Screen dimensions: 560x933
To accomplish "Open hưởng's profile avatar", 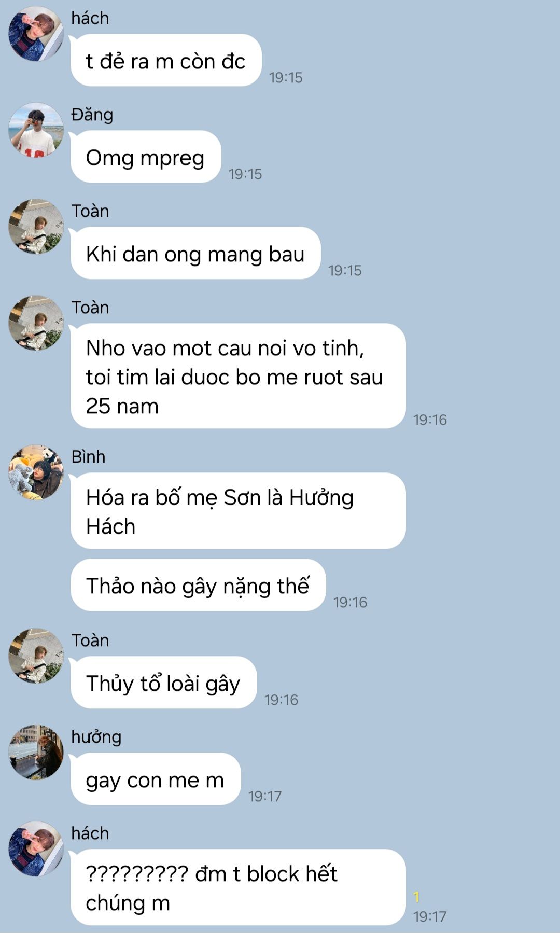I will [x=36, y=753].
